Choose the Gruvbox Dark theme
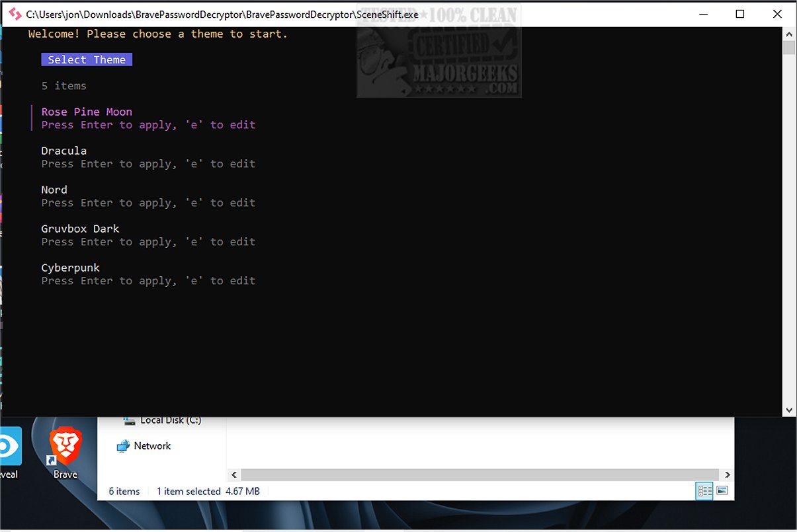Screen dimensions: 797x532 [80, 229]
